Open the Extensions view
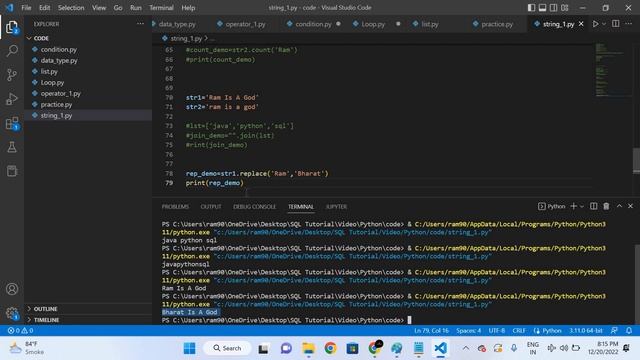Image resolution: width=640 pixels, height=360 pixels. point(12,123)
